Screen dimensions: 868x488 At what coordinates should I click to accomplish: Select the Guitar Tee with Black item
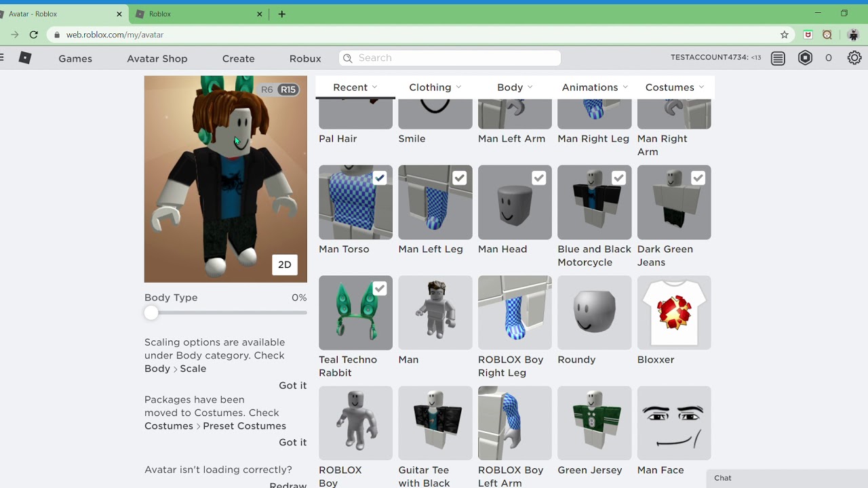pyautogui.click(x=435, y=423)
